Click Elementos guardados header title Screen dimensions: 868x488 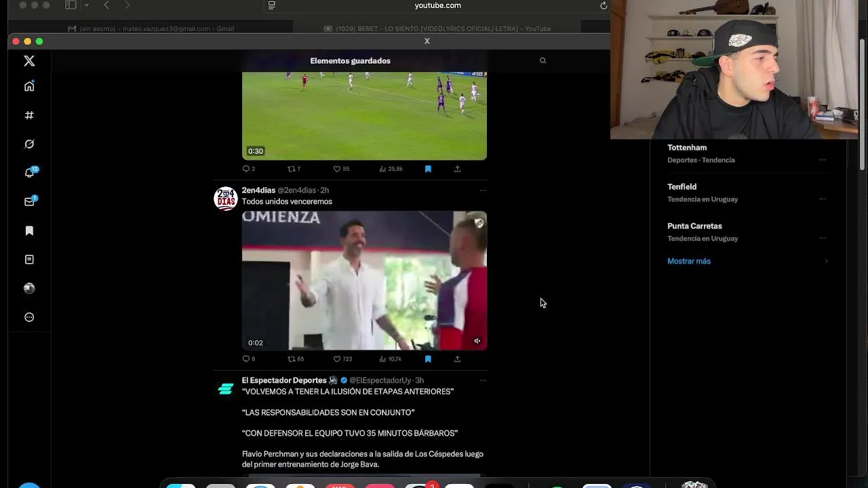tap(350, 61)
